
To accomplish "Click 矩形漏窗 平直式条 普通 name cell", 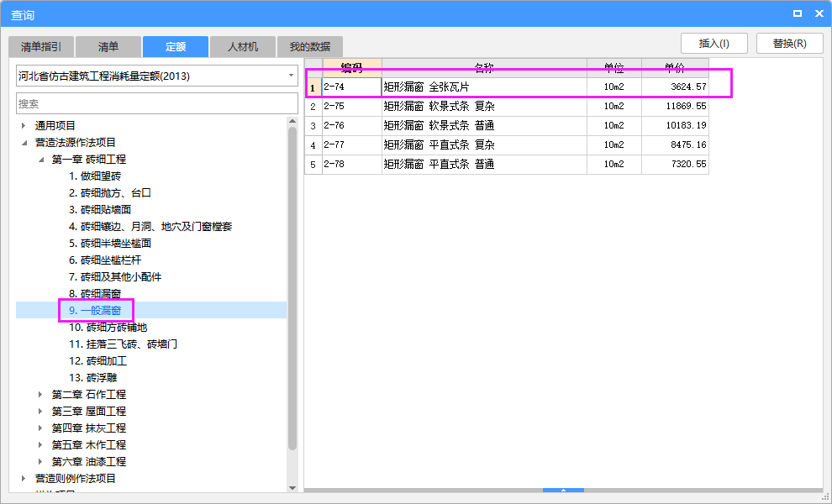I will [x=484, y=165].
